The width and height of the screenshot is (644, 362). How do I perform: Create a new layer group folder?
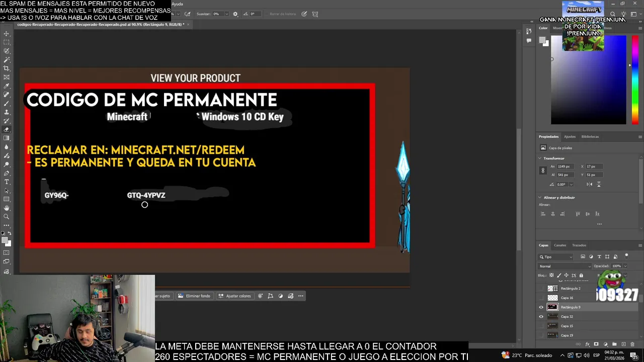click(x=614, y=344)
